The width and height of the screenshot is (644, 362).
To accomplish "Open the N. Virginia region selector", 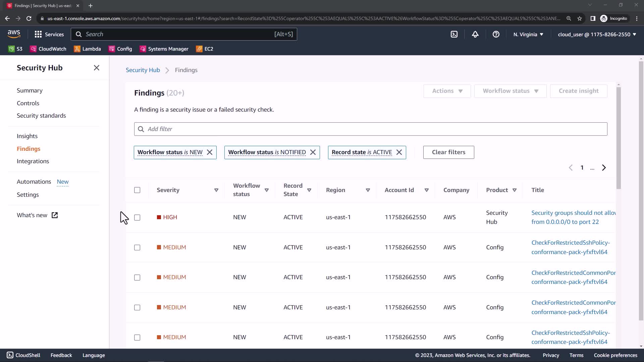I will (x=528, y=35).
